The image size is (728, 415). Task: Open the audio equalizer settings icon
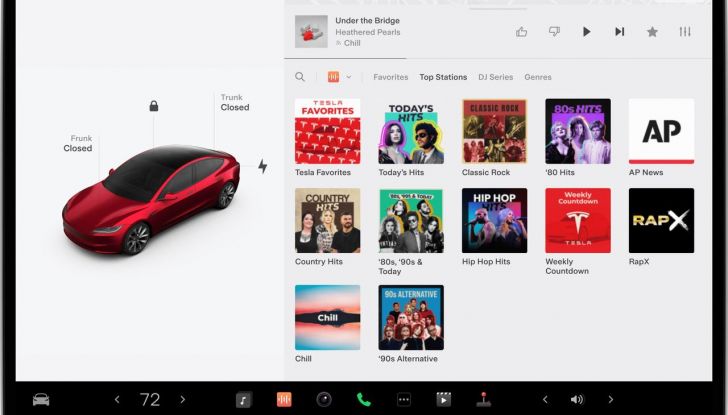685,32
